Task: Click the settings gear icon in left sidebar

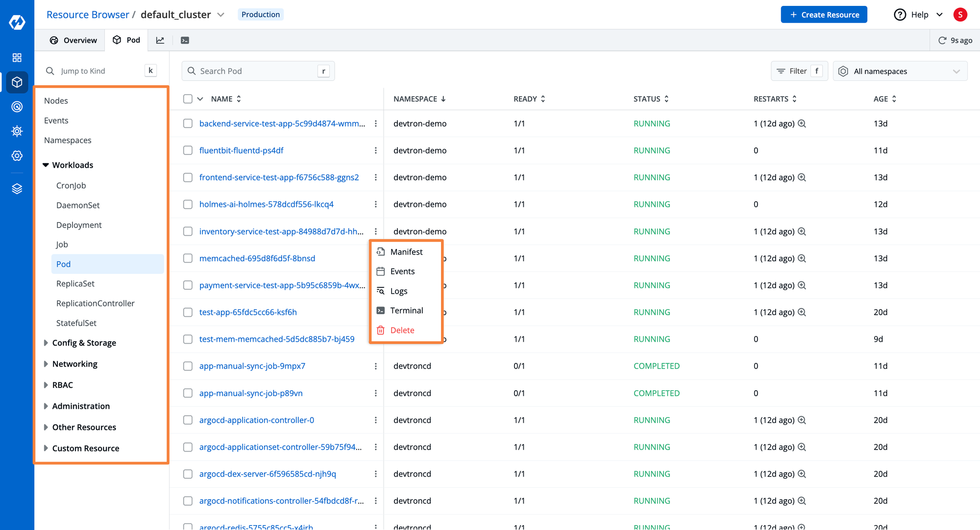Action: click(17, 156)
